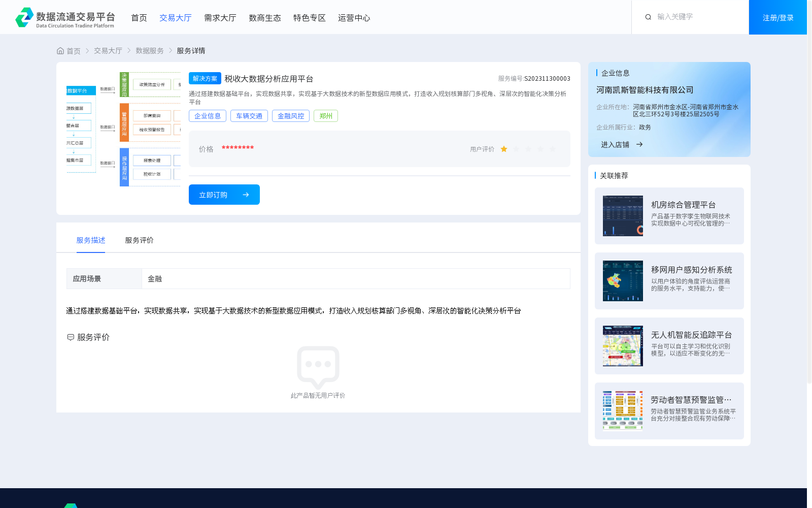Click the arrow next to 进入店铺
The height and width of the screenshot is (508, 812).
click(x=639, y=145)
